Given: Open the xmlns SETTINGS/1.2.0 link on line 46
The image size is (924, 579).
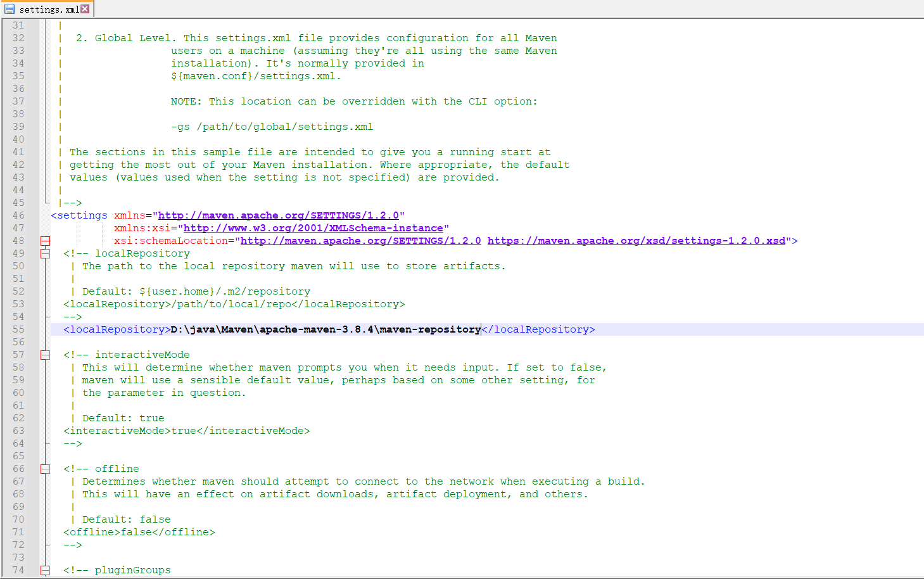Looking at the screenshot, I should [279, 215].
